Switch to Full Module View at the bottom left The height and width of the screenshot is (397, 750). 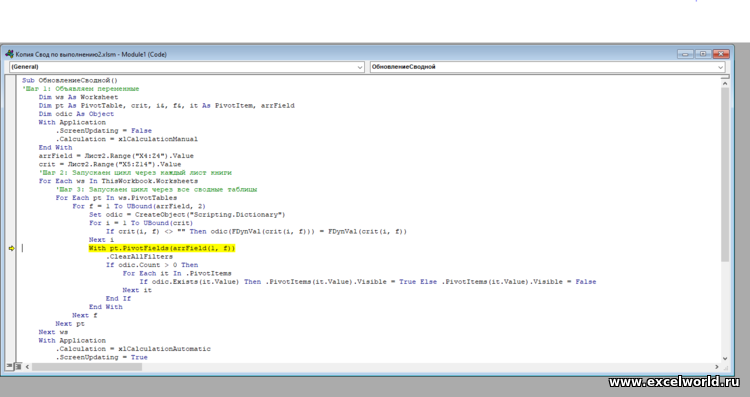click(x=18, y=366)
